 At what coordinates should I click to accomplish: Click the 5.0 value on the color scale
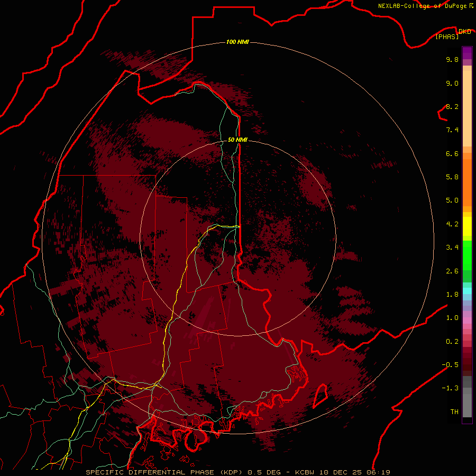[x=452, y=200]
